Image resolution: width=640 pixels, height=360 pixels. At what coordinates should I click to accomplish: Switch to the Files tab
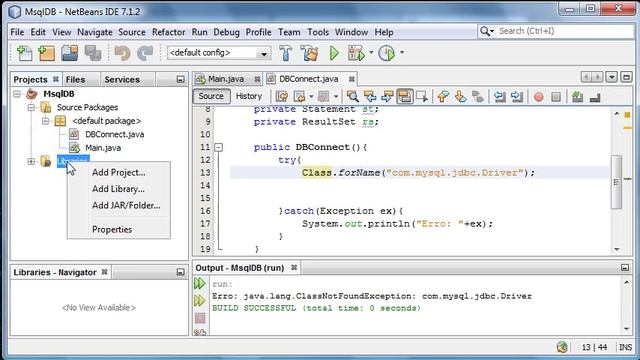(76, 80)
